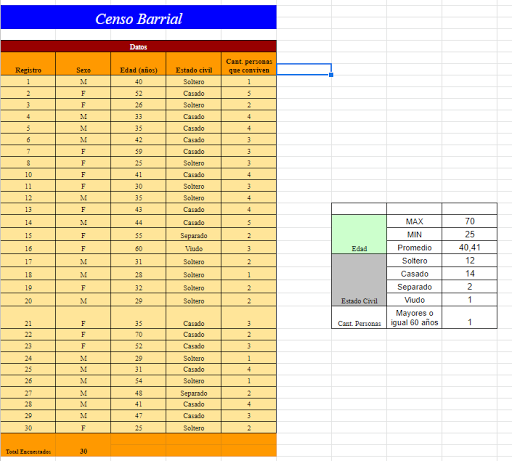Screen dimensions: 512x461
Task: Select the MIN value 25 in the summary table
Action: click(469, 234)
